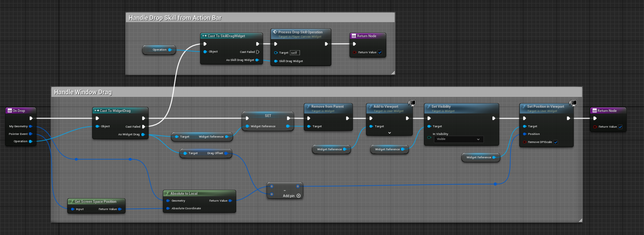Click As Widget Drag output pin
The height and width of the screenshot is (235, 644).
(x=143, y=134)
